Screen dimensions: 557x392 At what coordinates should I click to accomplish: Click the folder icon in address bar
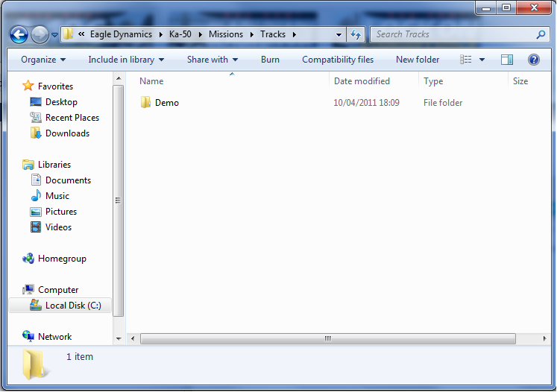(68, 34)
